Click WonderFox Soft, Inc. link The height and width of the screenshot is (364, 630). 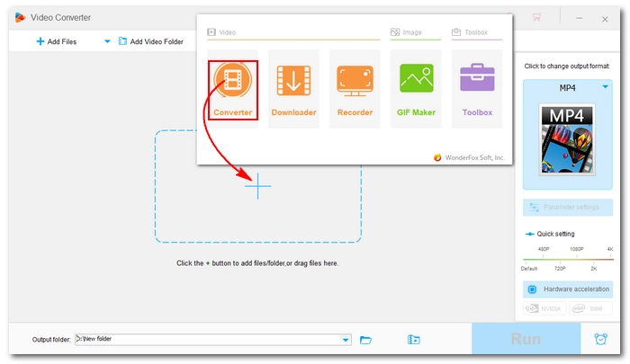click(x=474, y=157)
